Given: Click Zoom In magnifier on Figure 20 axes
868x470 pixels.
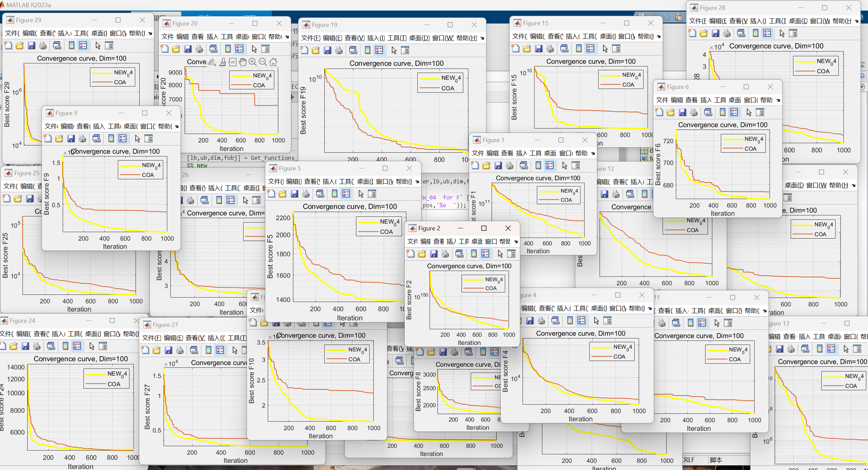Looking at the screenshot, I should (x=252, y=62).
